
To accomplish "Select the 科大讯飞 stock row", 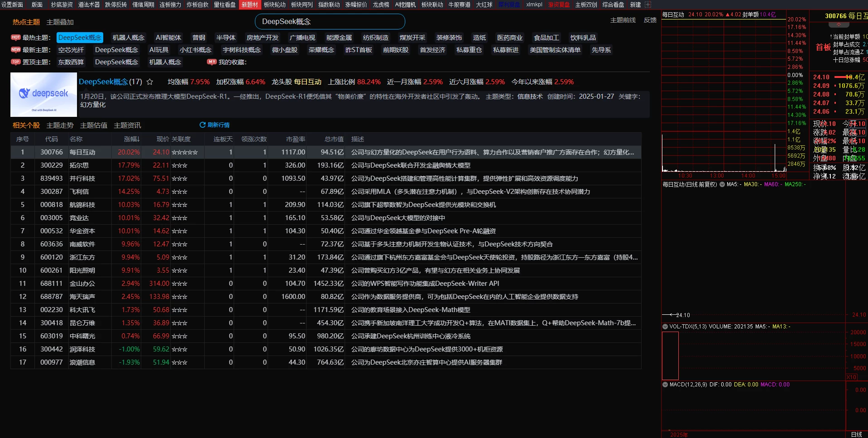I will point(326,310).
